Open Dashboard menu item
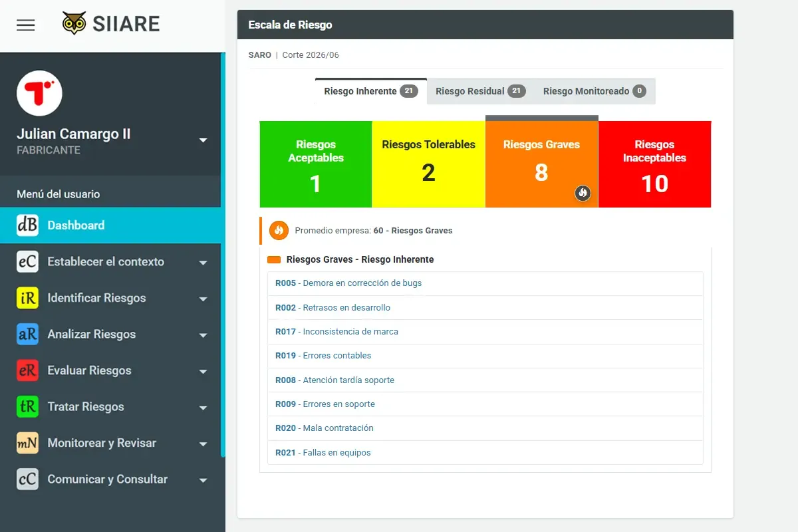The image size is (798, 532). [110, 225]
